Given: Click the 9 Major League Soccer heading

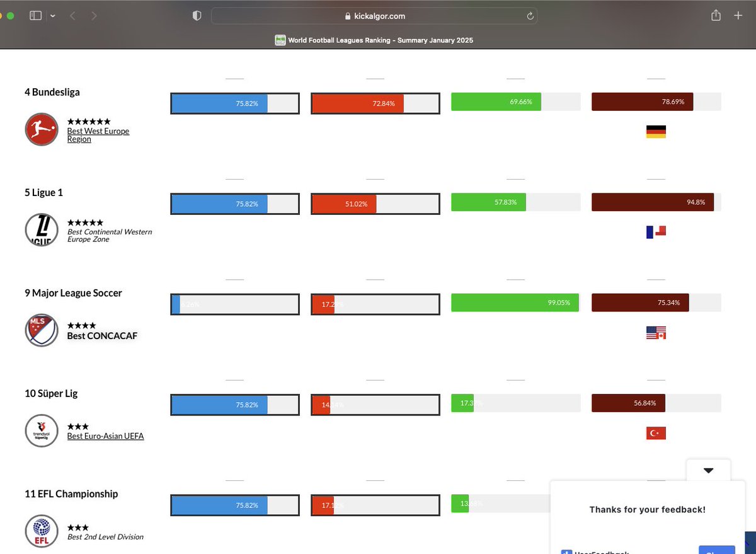Looking at the screenshot, I should (x=73, y=293).
